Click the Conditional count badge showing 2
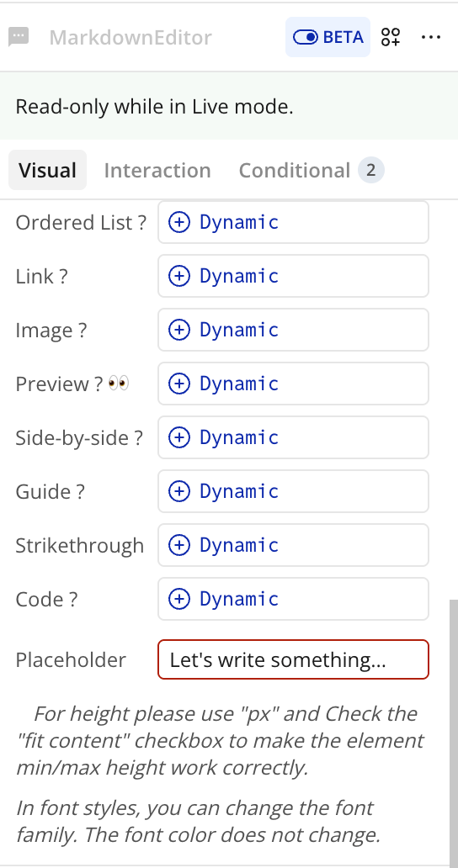458x868 pixels. coord(371,170)
